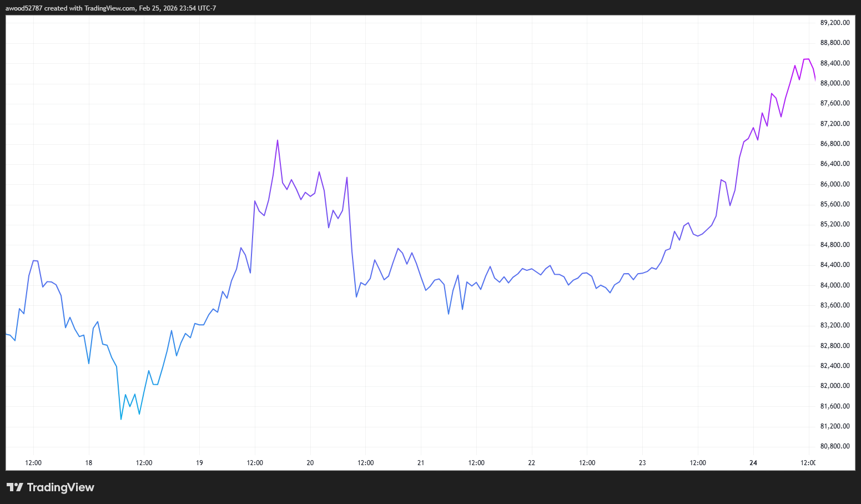861x504 pixels.
Task: Click the TradingView wordmark text
Action: [x=61, y=487]
